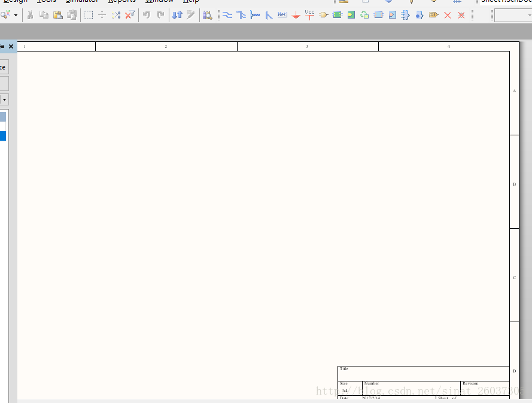
Task: Select the Place Part gate icon
Action: (324, 15)
